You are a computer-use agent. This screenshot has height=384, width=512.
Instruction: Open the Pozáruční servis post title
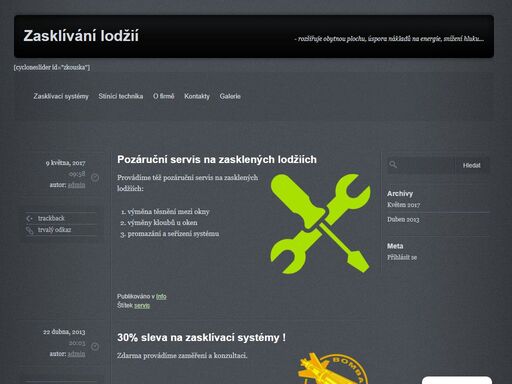click(217, 160)
